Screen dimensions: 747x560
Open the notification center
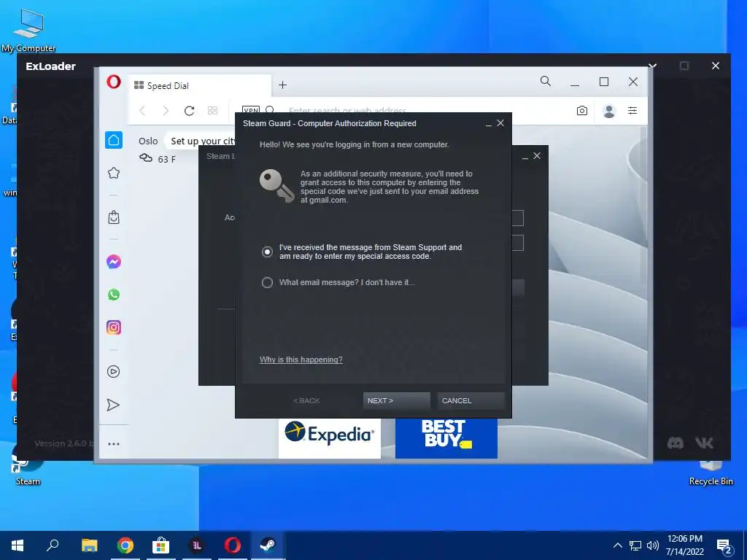pos(724,546)
